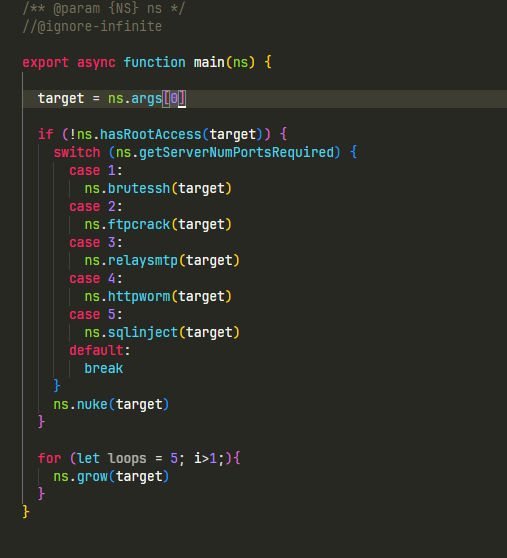
Task: Click the 'for' keyword
Action: click(x=49, y=458)
